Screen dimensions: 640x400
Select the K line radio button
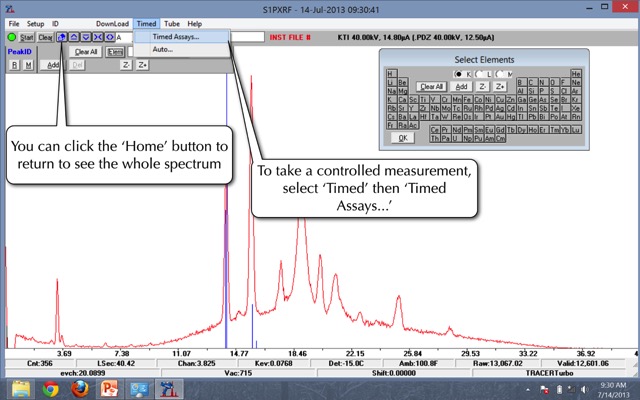coord(458,74)
